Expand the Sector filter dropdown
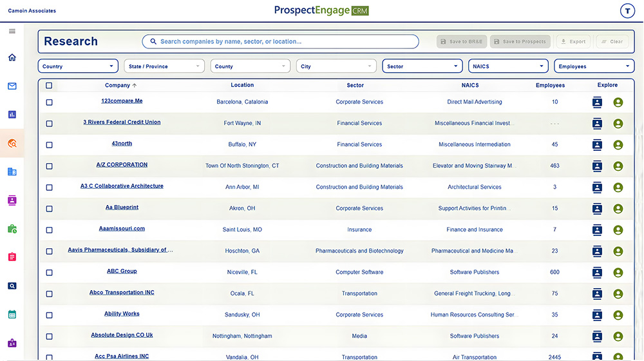 coord(422,66)
